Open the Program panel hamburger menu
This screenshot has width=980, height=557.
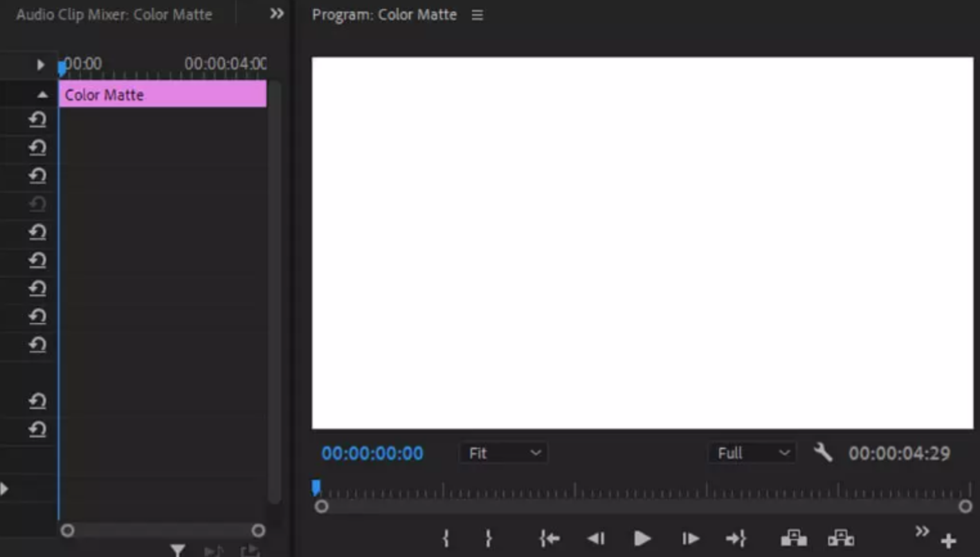(x=476, y=14)
